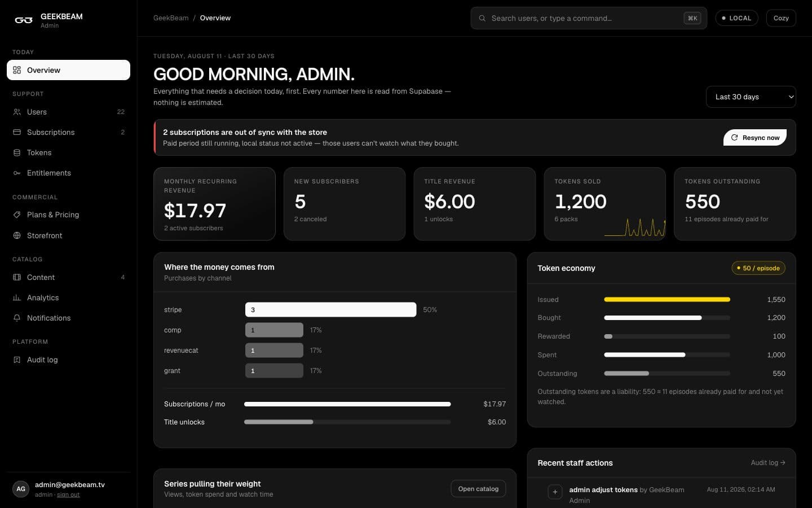The image size is (812, 508).
Task: Open the Last 30 days dropdown
Action: (x=751, y=97)
